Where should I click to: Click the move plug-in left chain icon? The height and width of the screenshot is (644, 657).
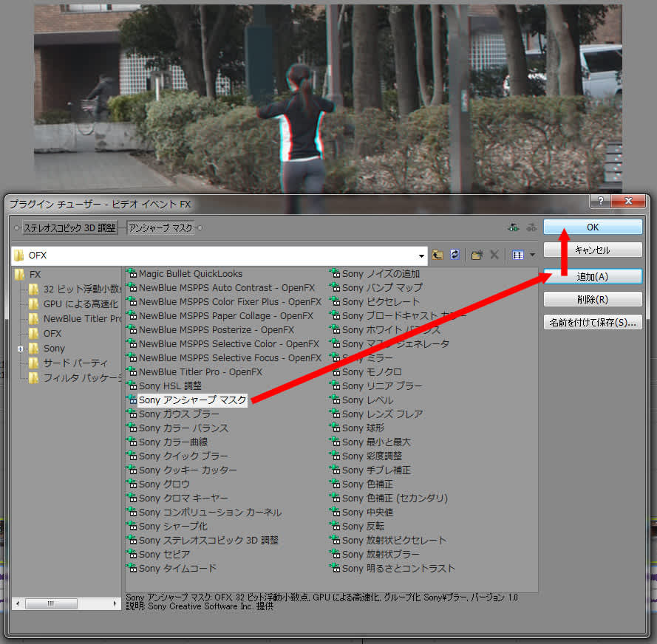pos(513,227)
